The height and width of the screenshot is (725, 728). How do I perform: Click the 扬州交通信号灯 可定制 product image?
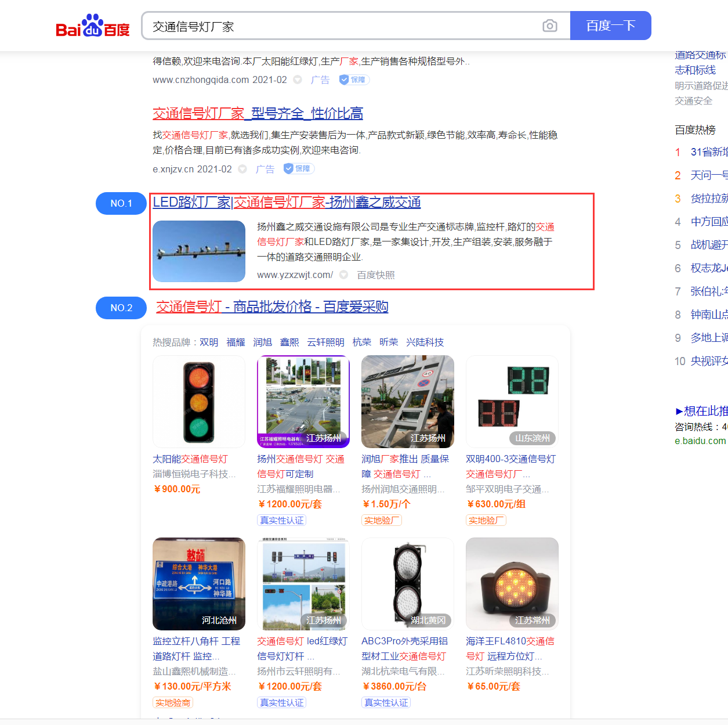pyautogui.click(x=303, y=402)
